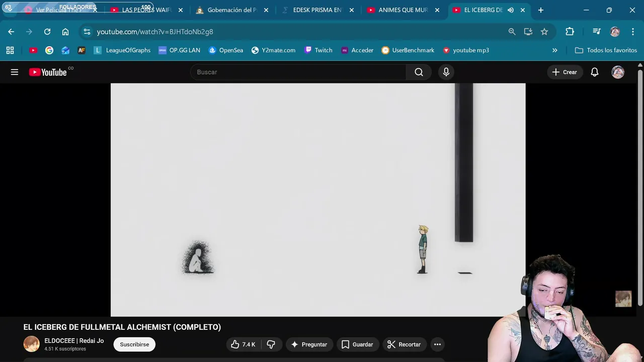Open LeagueOfGraphs bookmark
The height and width of the screenshot is (362, 644).
(122, 50)
